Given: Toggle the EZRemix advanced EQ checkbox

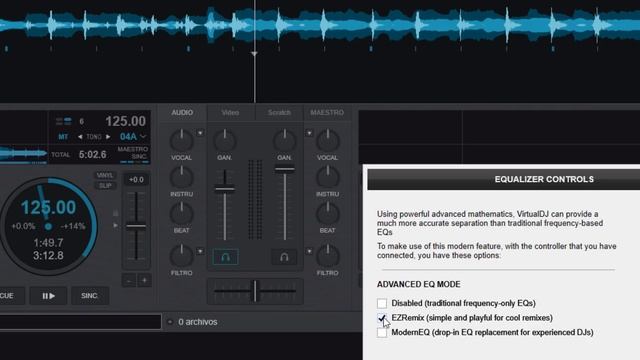Looking at the screenshot, I should pyautogui.click(x=382, y=318).
